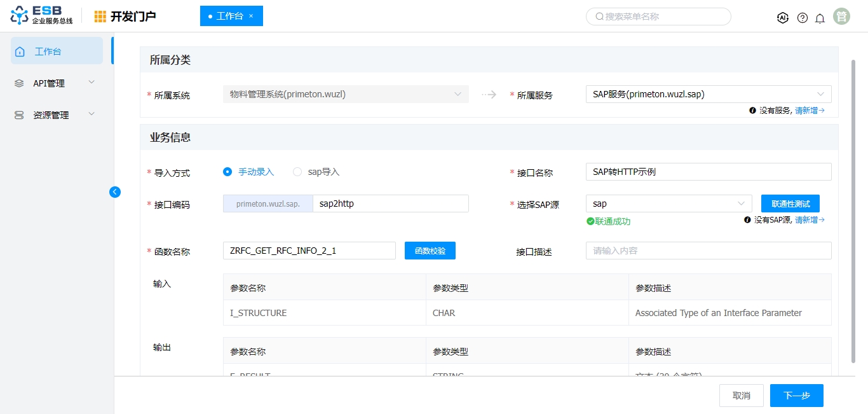Click 请新增 link under 所属服务
The width and height of the screenshot is (868, 414).
pos(809,111)
